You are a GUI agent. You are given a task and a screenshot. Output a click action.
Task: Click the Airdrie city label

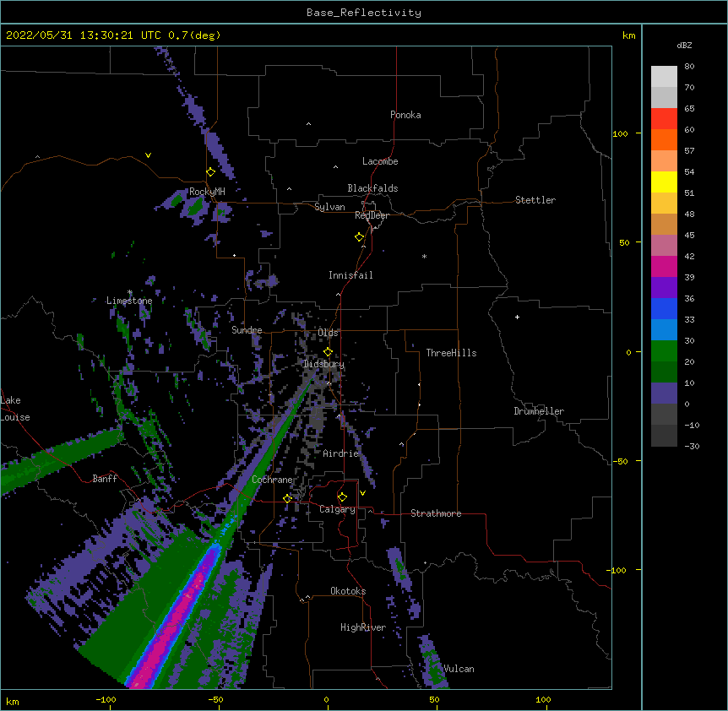click(x=341, y=453)
